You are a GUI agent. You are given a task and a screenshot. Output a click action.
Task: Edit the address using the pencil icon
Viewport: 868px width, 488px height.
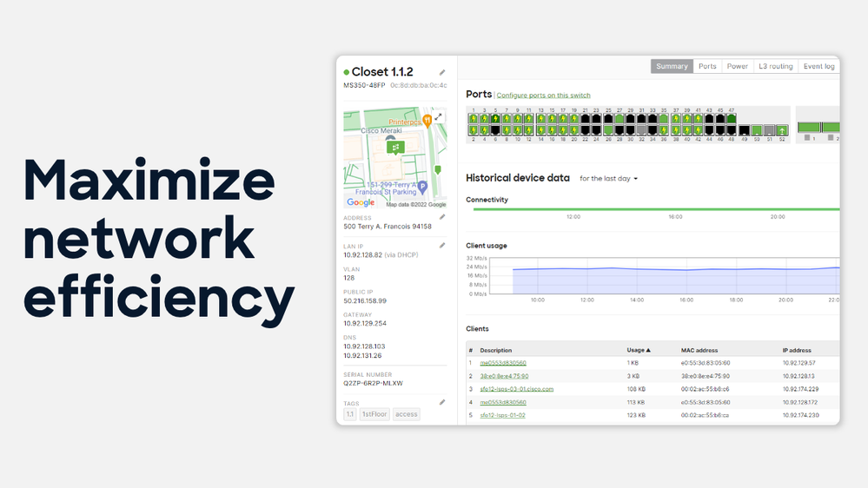point(441,217)
